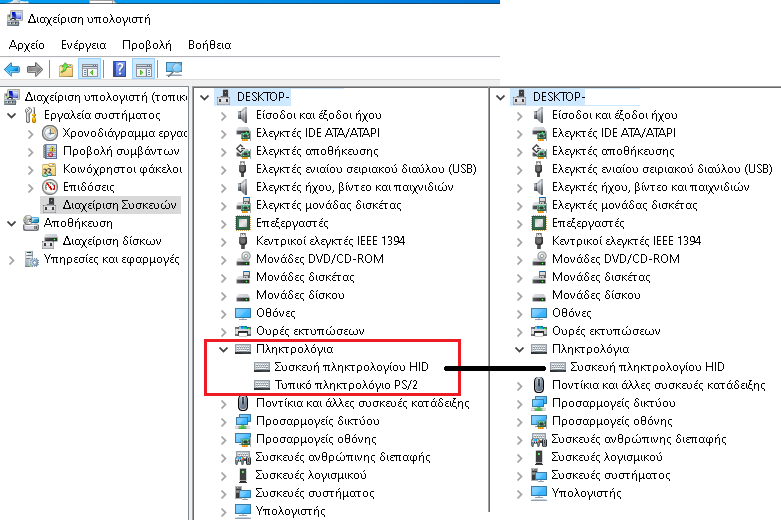Open the Αρχείο menu
Screen dimensions: 781x520
[x=26, y=45]
